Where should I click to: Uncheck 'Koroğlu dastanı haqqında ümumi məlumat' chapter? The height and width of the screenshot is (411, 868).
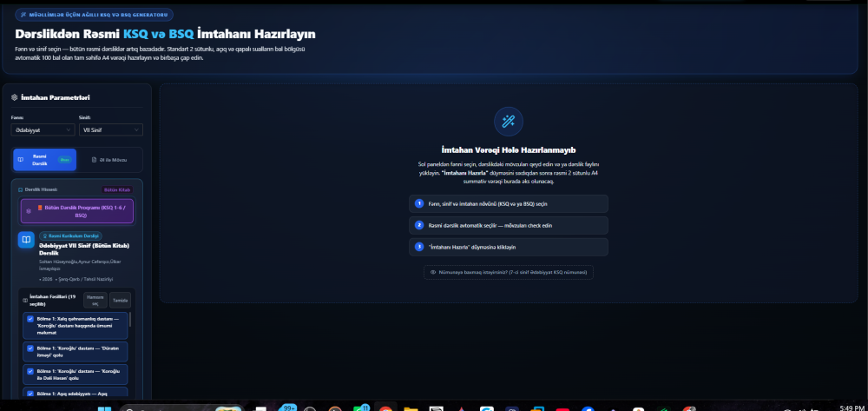(x=30, y=319)
